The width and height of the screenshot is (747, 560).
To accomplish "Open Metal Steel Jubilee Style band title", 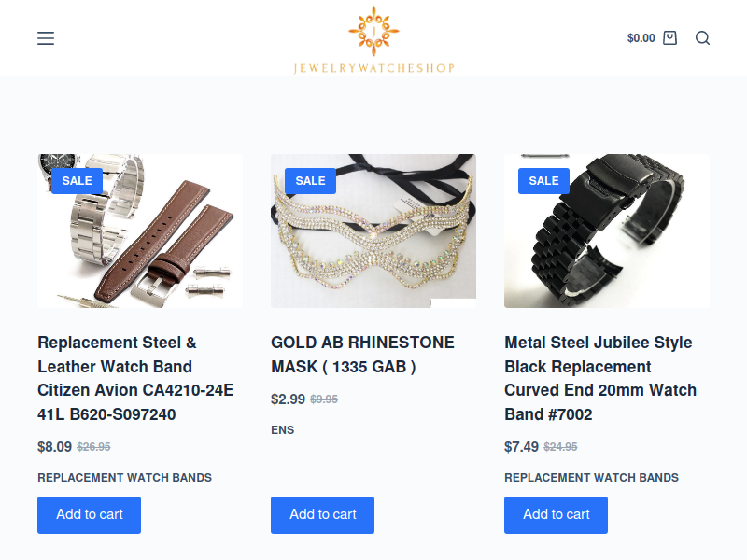I will pyautogui.click(x=600, y=379).
